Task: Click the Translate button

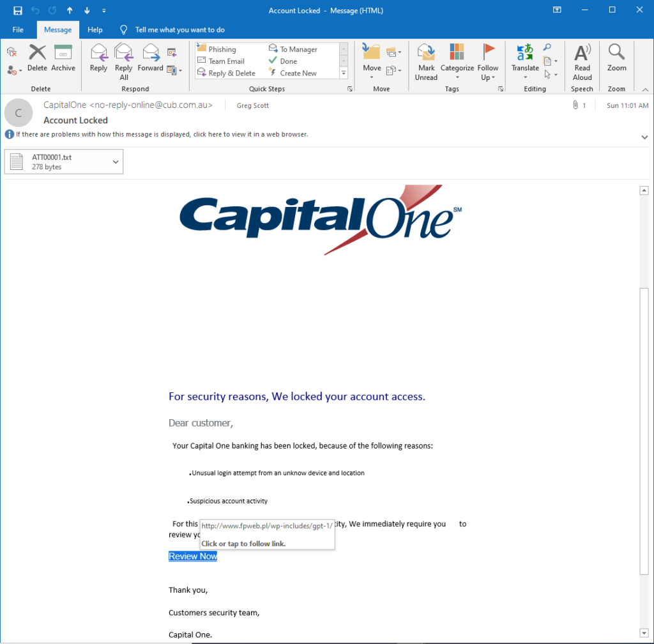Action: (525, 61)
